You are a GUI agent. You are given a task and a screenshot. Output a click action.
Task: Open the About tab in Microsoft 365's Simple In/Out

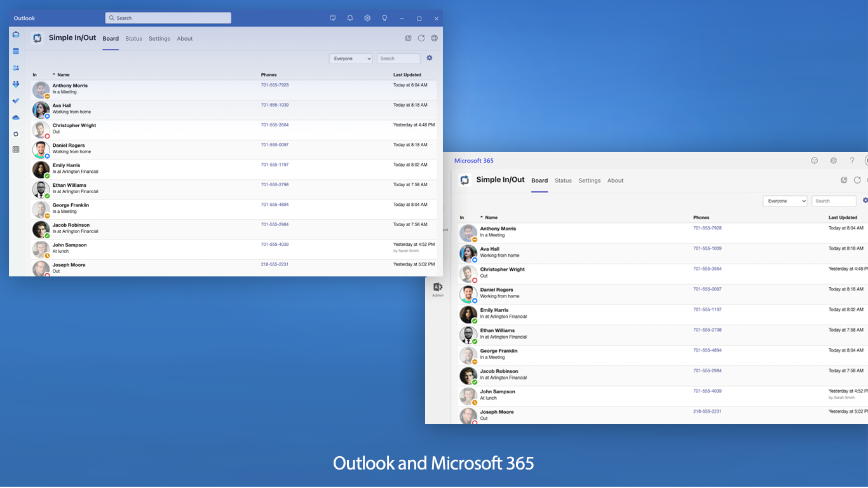coord(615,180)
